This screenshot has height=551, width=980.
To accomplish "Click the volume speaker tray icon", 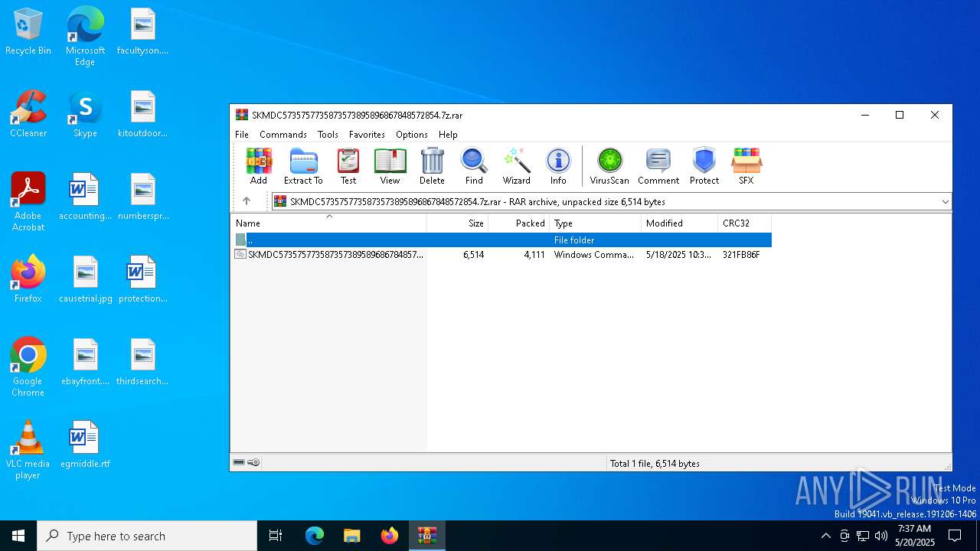I will (x=881, y=536).
